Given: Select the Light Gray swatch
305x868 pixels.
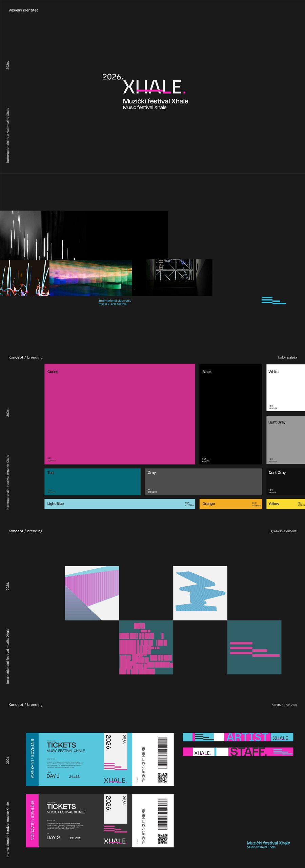Looking at the screenshot, I should (285, 439).
